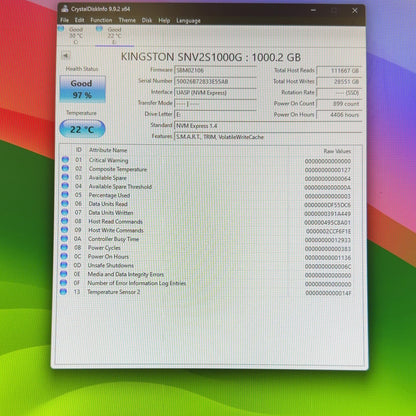
Task: Click the Total Host Reads value 111667 GB
Action: pos(339,71)
